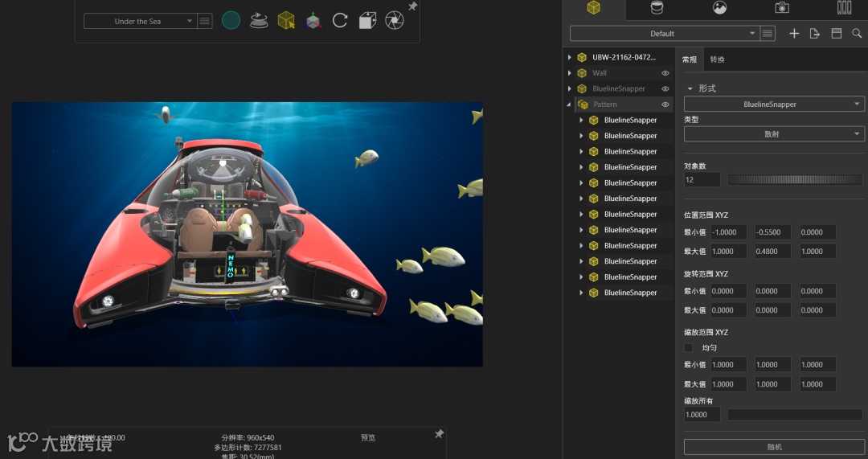Click scale range minimum X field
868x459 pixels.
[728, 365]
